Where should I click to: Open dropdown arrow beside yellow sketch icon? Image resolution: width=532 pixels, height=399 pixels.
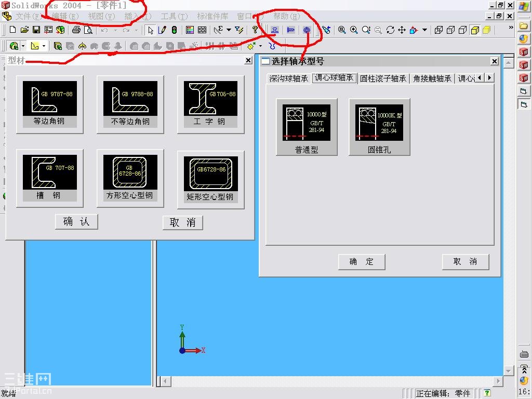pyautogui.click(x=44, y=46)
